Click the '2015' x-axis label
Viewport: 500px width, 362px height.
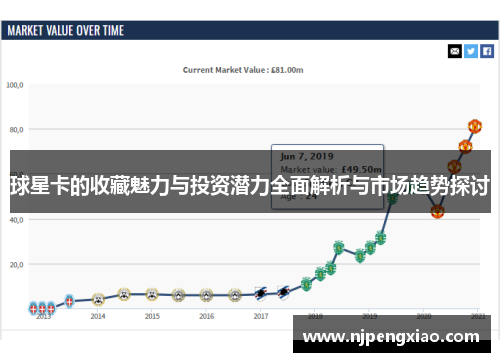152,316
